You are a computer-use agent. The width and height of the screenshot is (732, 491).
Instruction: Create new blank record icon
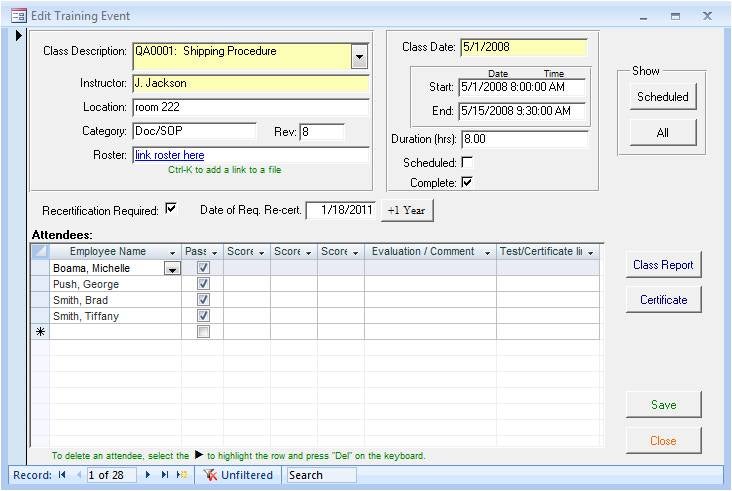pos(182,475)
